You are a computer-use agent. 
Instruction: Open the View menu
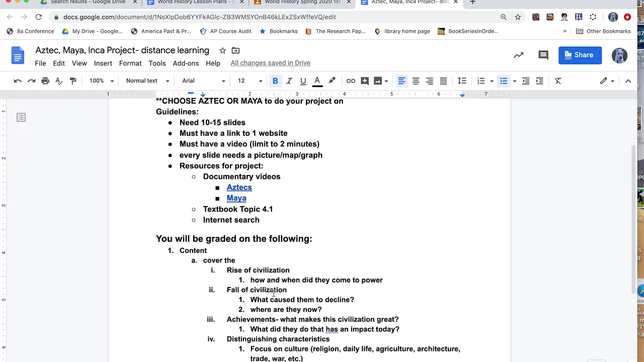pyautogui.click(x=79, y=63)
